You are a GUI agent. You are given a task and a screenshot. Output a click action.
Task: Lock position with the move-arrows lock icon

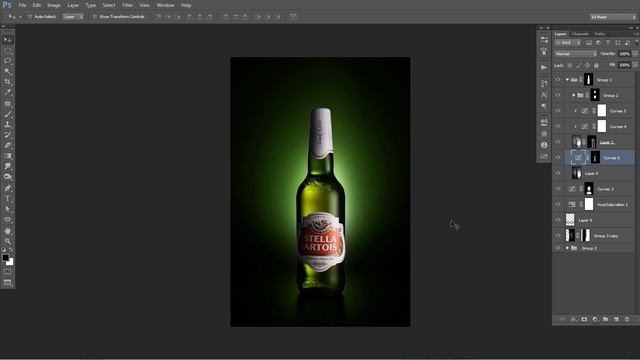click(587, 65)
